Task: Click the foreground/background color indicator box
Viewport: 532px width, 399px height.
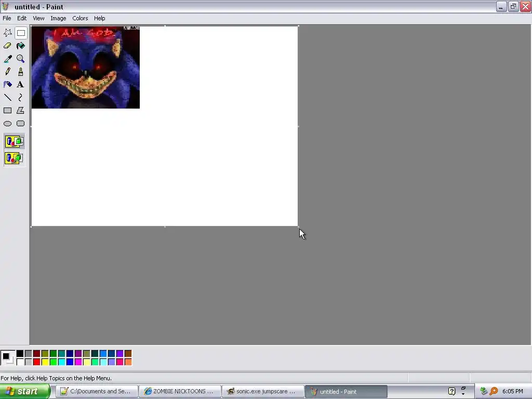Action: (x=8, y=358)
